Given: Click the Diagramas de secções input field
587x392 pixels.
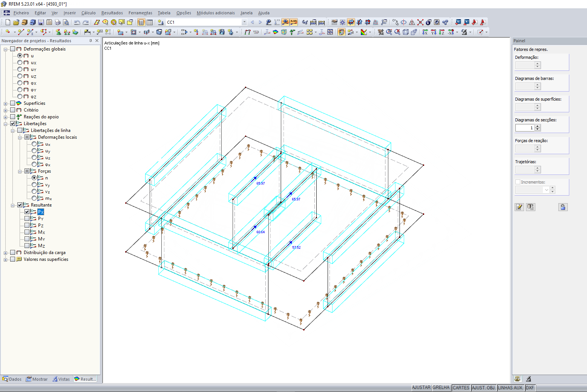Looking at the screenshot, I should pyautogui.click(x=525, y=128).
